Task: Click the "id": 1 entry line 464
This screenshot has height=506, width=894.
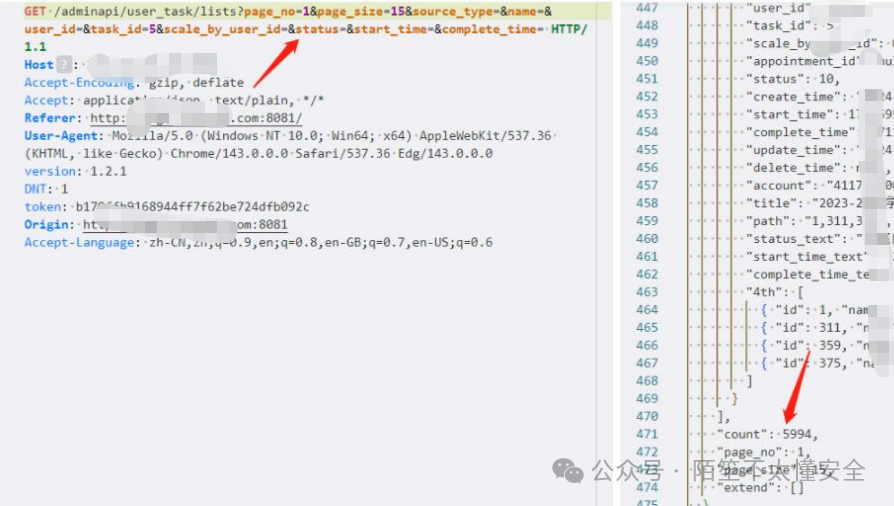Action: (x=815, y=310)
